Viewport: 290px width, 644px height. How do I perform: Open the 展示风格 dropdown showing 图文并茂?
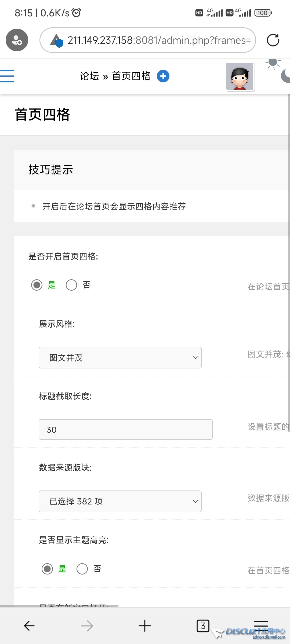pyautogui.click(x=120, y=358)
